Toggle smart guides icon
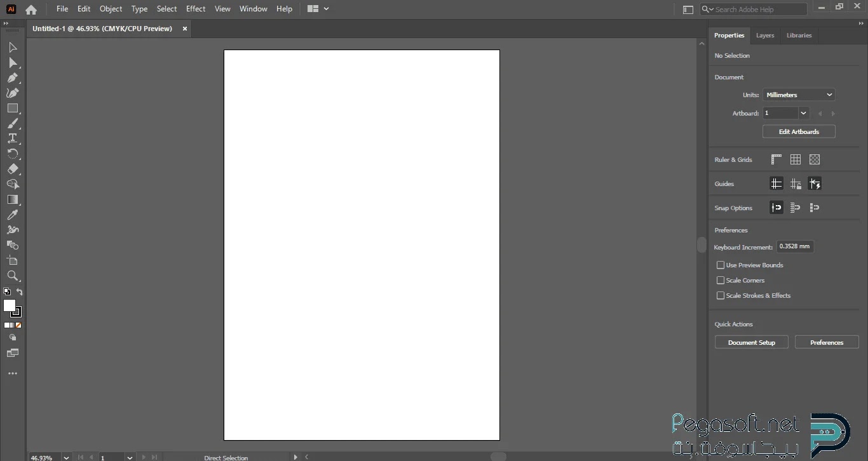This screenshot has height=461, width=868. coord(815,184)
